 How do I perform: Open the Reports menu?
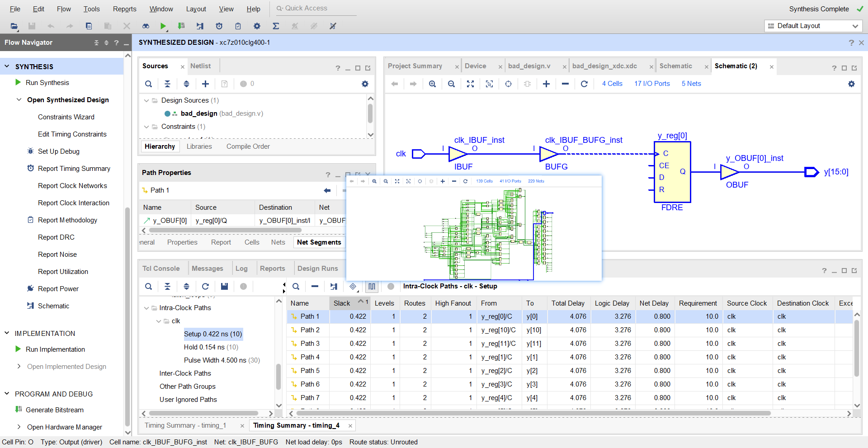point(124,9)
